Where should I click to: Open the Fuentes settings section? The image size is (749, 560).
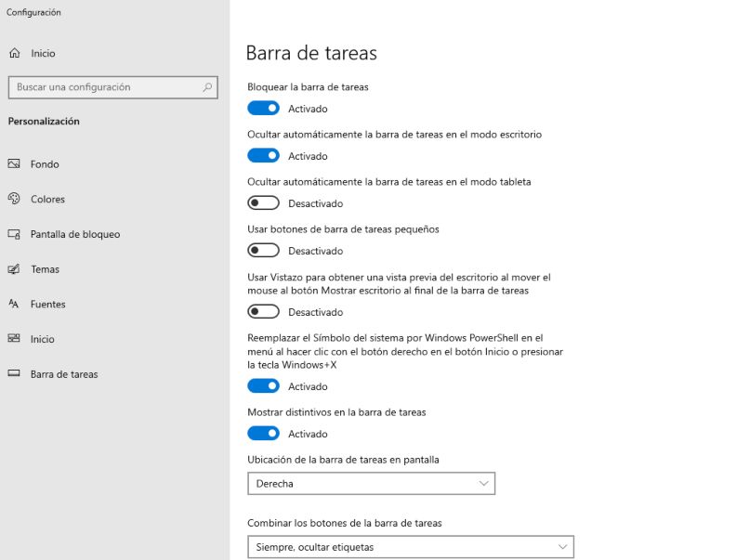pyautogui.click(x=15, y=304)
